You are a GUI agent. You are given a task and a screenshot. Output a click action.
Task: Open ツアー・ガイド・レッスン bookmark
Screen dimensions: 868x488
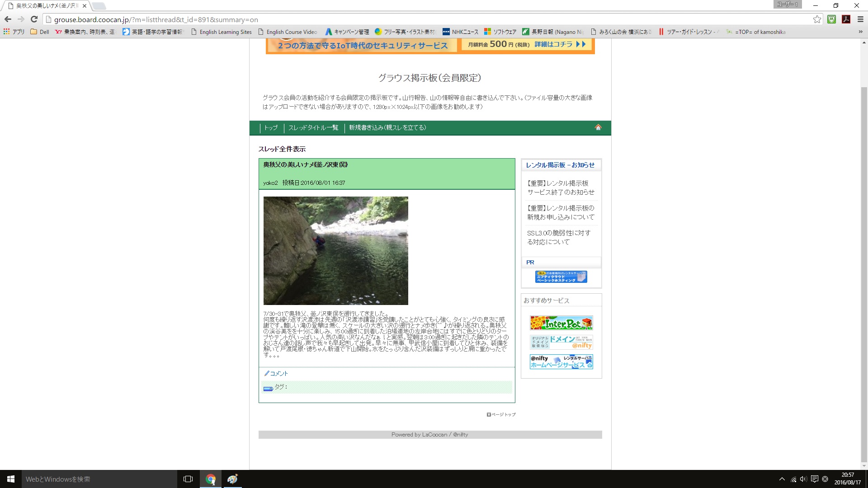tap(689, 32)
